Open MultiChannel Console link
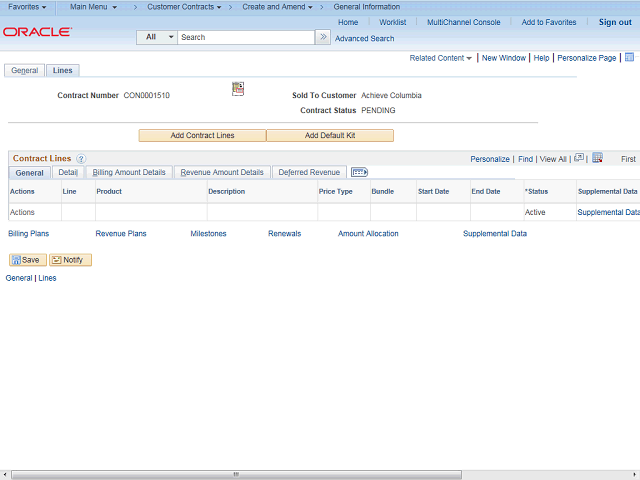The height and width of the screenshot is (480, 640). pyautogui.click(x=463, y=22)
